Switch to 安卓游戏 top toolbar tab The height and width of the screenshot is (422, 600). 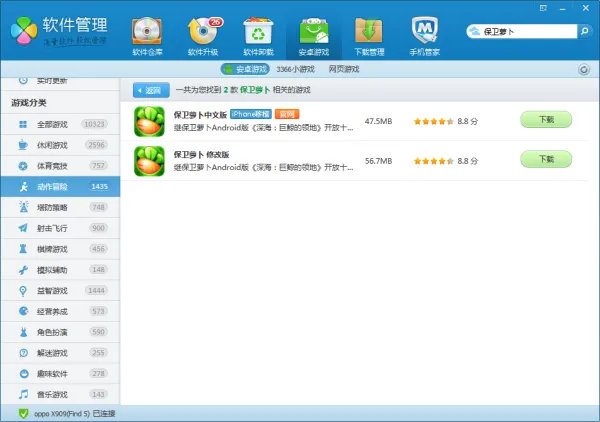coord(313,35)
